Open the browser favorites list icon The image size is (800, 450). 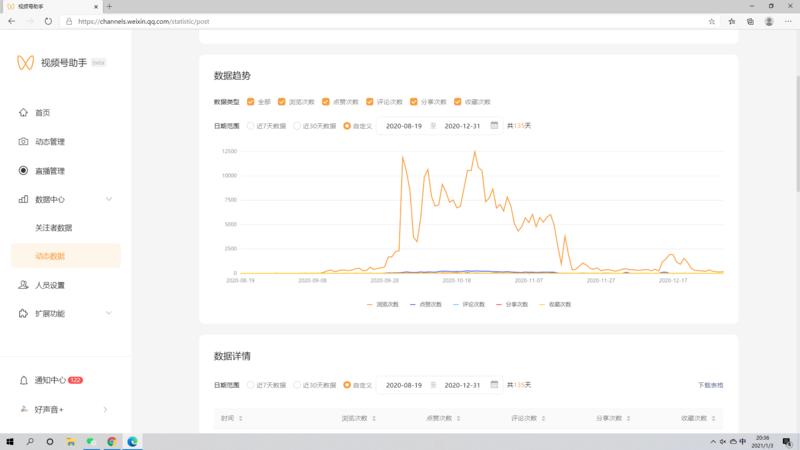tap(732, 21)
